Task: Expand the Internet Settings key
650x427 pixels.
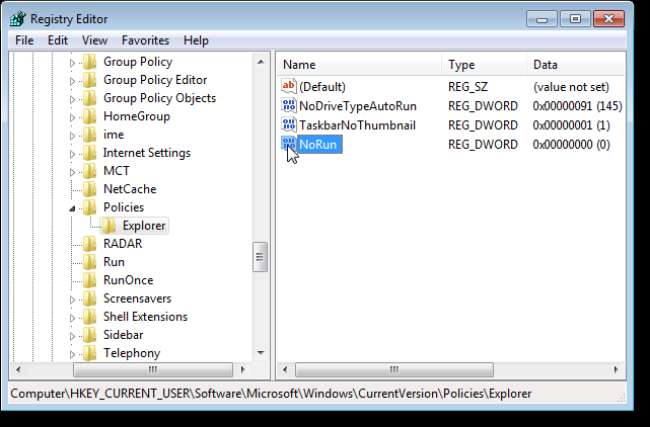Action: (x=73, y=154)
